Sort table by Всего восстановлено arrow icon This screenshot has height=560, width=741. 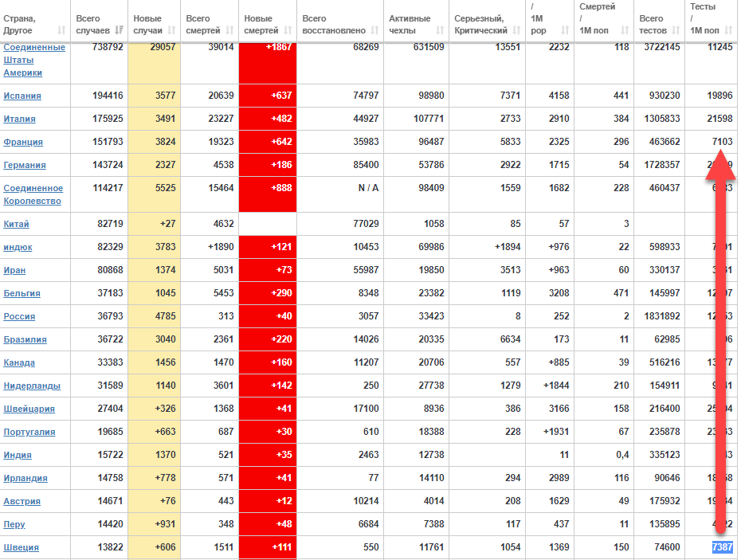[374, 30]
